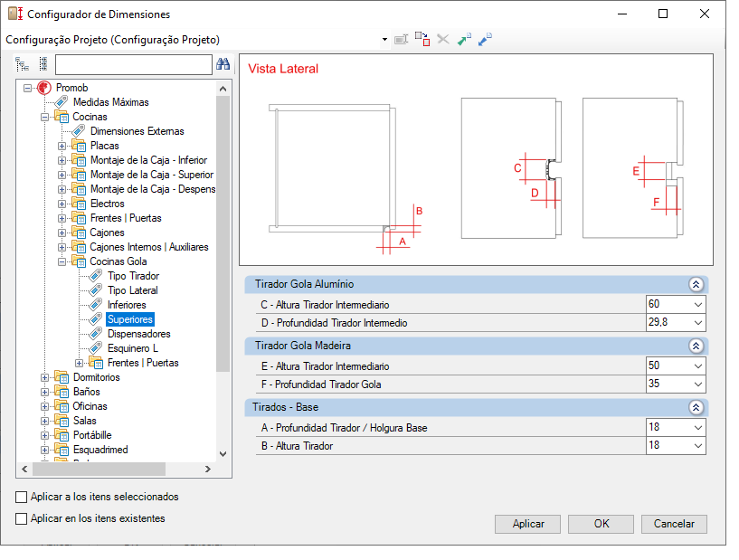Click the Tipo Lateral tag icon

[96, 290]
